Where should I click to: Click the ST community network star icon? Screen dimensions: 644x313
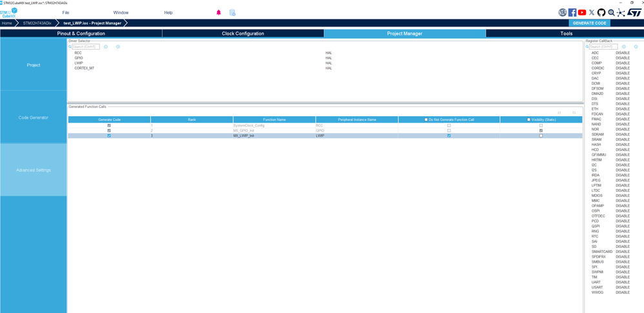click(x=621, y=13)
